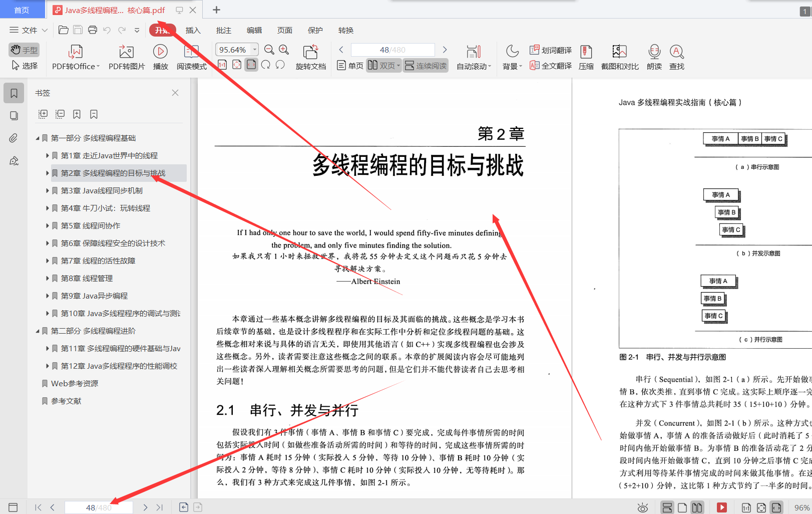Open the 页面 menu tab
Screen dimensions: 812x514
pyautogui.click(x=284, y=30)
